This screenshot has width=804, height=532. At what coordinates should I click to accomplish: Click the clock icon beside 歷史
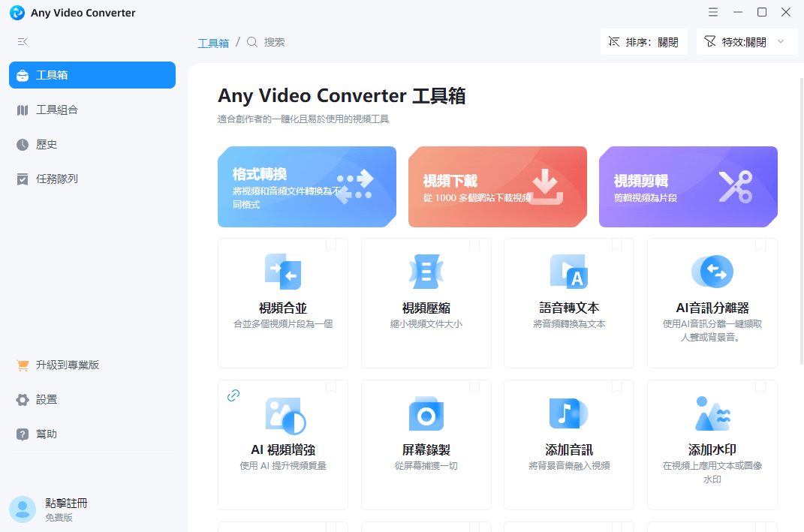(x=23, y=145)
